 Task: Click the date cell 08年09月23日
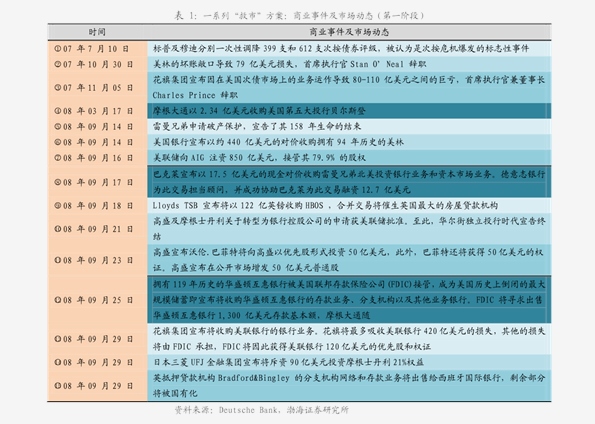[x=98, y=260]
